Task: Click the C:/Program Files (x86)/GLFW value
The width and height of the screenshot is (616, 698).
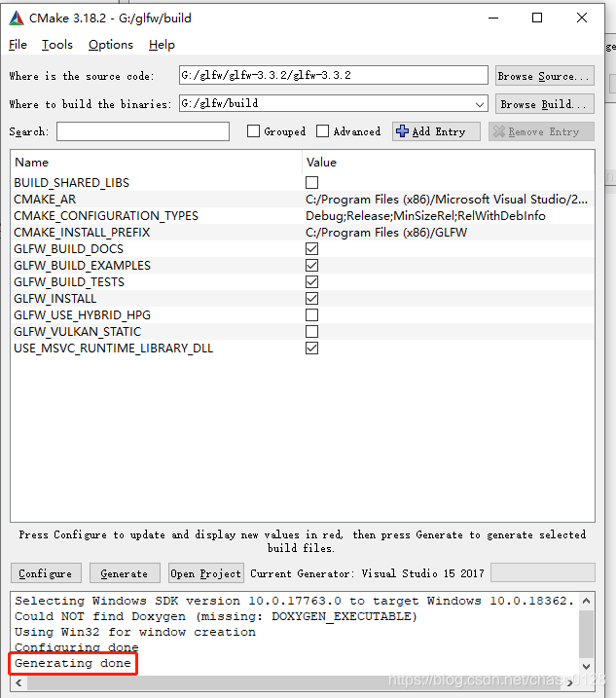Action: pyautogui.click(x=386, y=233)
